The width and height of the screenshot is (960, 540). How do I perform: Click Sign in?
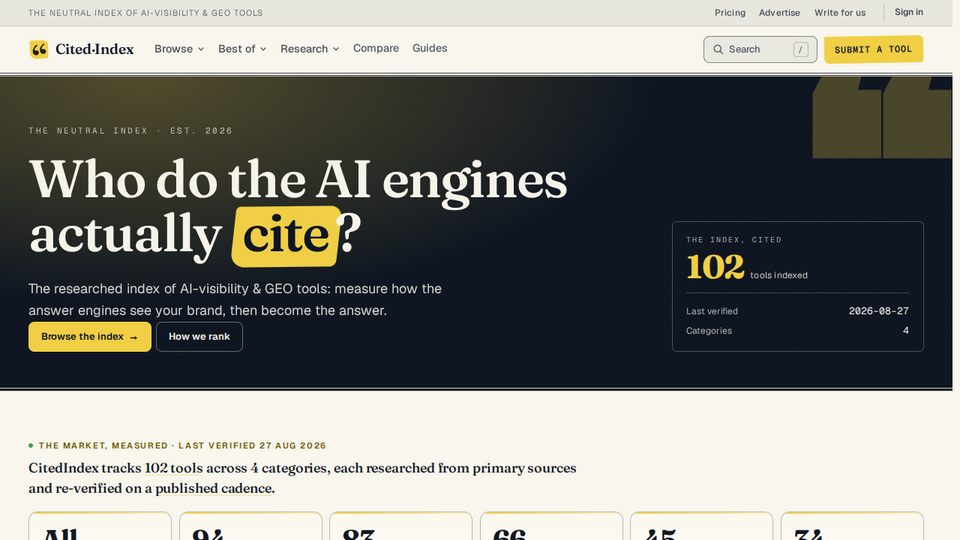(909, 12)
